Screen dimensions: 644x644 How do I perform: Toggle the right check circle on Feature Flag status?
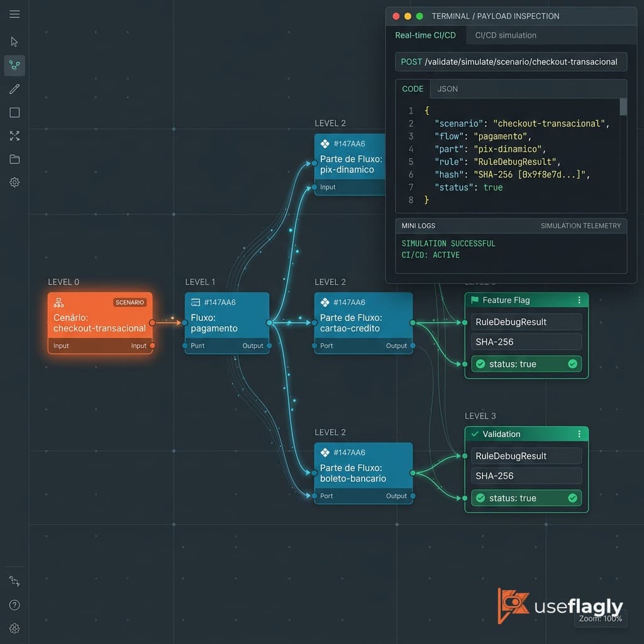pyautogui.click(x=572, y=364)
